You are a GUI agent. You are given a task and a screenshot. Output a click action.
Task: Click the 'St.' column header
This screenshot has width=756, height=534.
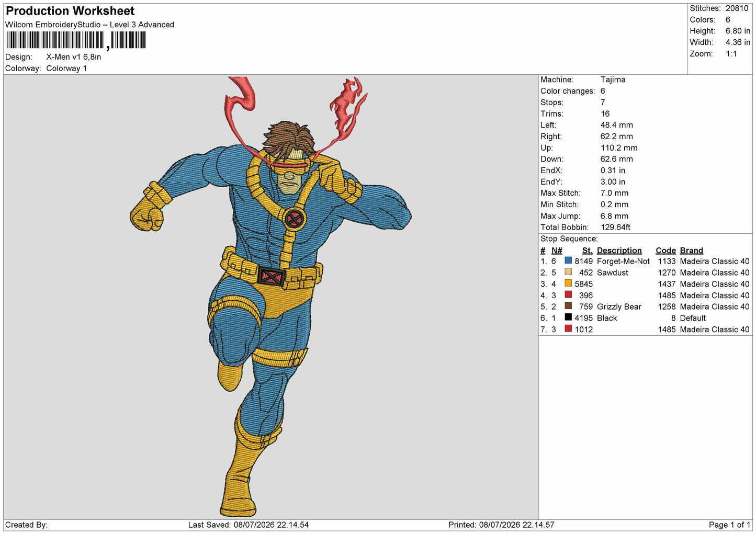(x=587, y=251)
